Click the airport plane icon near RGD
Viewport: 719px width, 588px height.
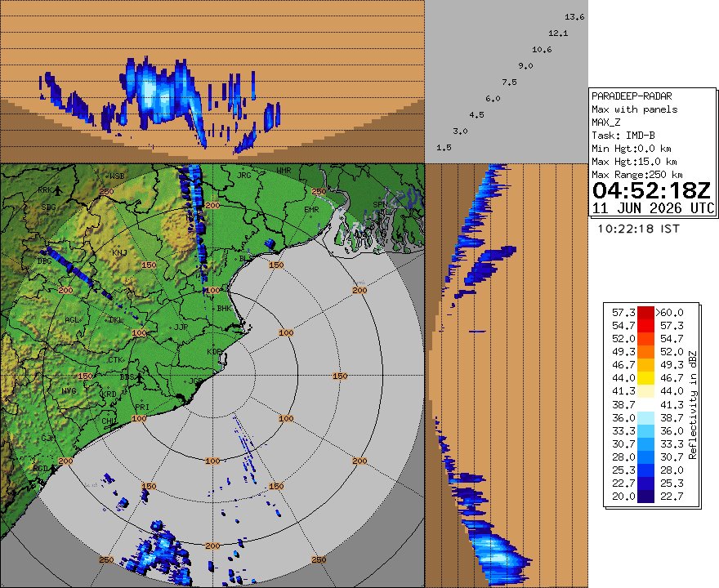54,469
